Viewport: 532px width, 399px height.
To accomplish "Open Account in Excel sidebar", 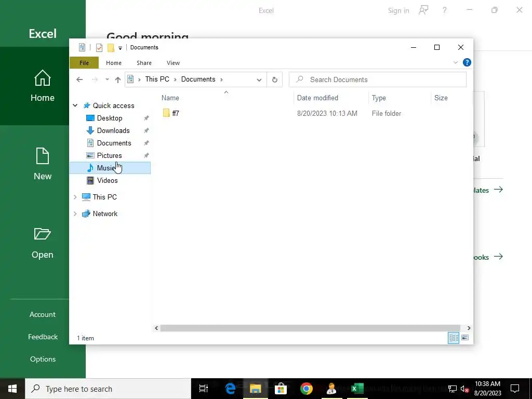I will (43, 314).
